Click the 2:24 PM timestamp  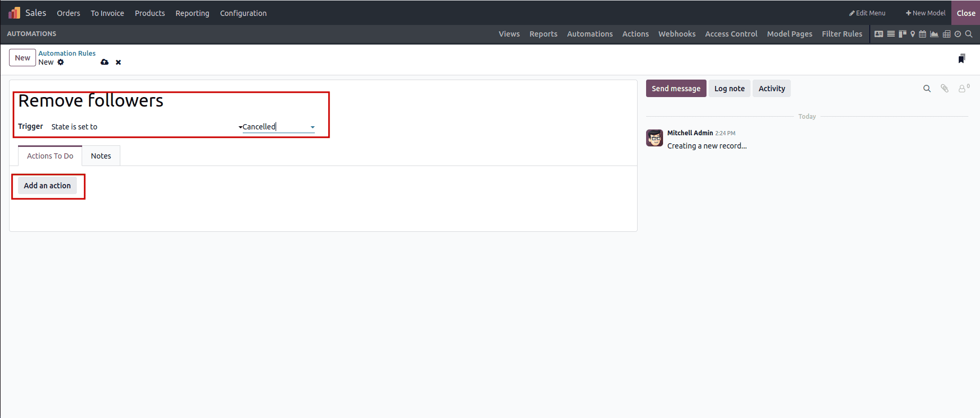pos(725,133)
